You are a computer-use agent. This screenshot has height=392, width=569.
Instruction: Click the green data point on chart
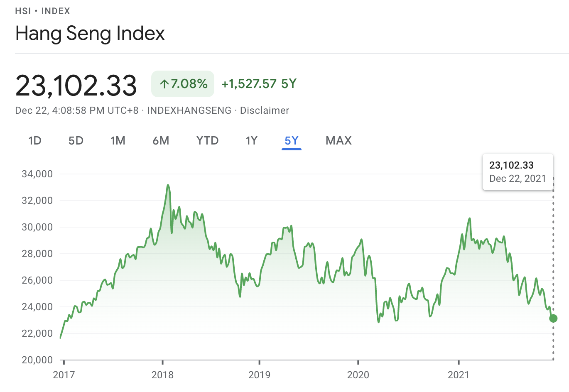point(553,318)
